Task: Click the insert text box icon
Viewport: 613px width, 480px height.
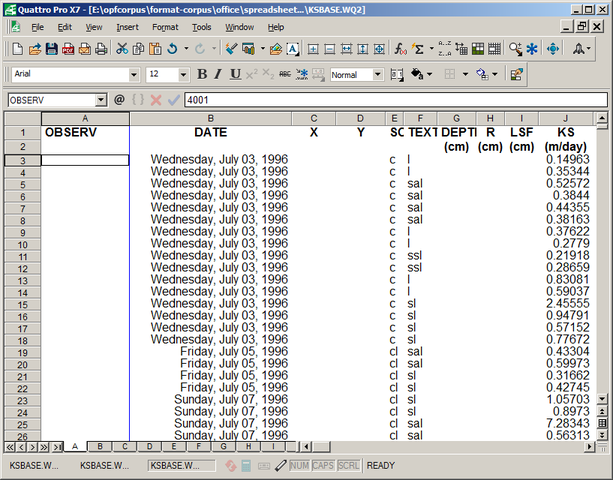Action: coord(293,49)
